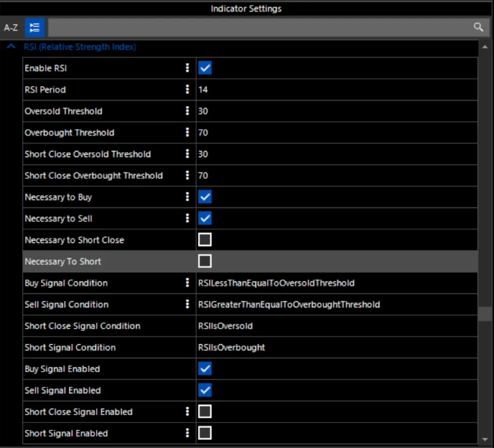Image resolution: width=494 pixels, height=448 pixels.
Task: Open Sell Signal Condition value dropdown
Action: (337, 304)
